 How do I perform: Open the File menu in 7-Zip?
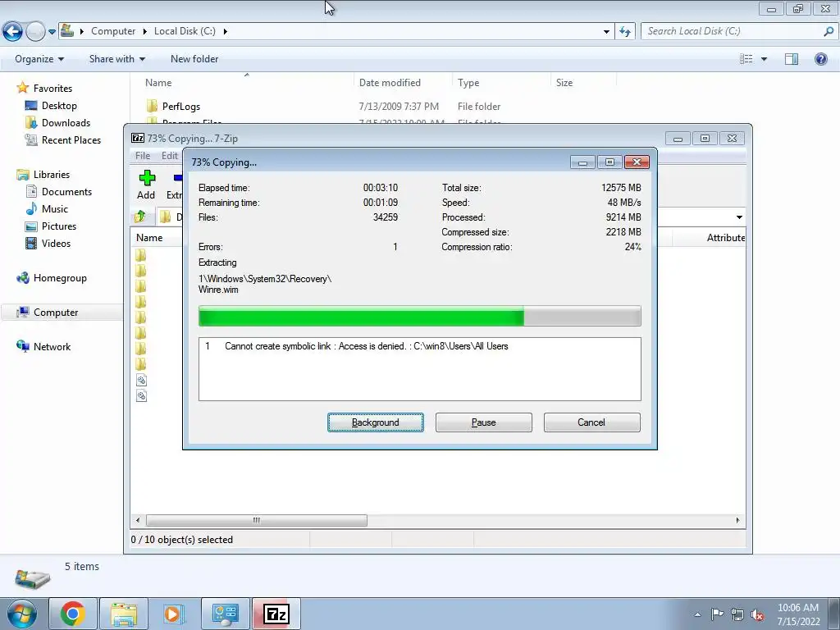[x=143, y=155]
